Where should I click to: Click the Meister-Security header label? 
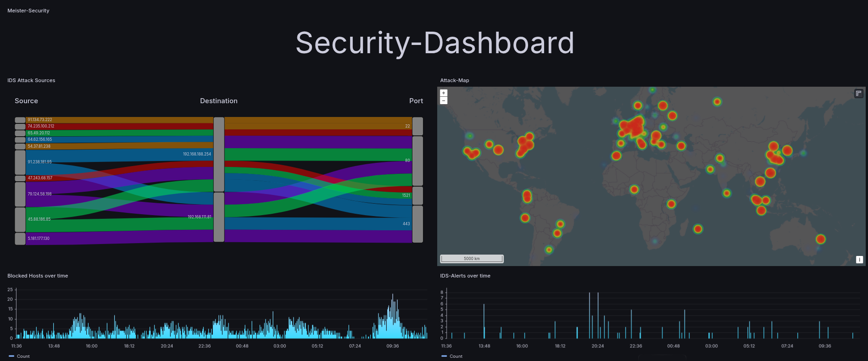pyautogui.click(x=28, y=11)
